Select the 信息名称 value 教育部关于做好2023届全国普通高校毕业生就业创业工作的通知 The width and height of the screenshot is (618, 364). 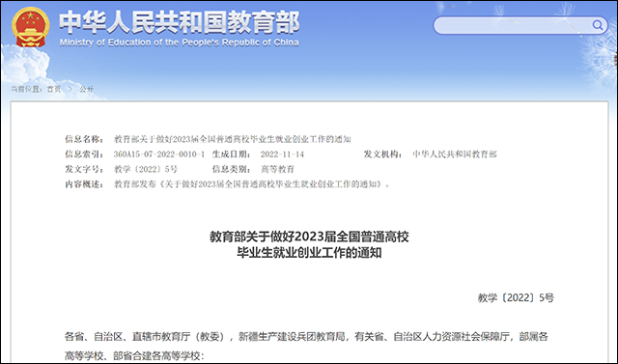point(233,139)
